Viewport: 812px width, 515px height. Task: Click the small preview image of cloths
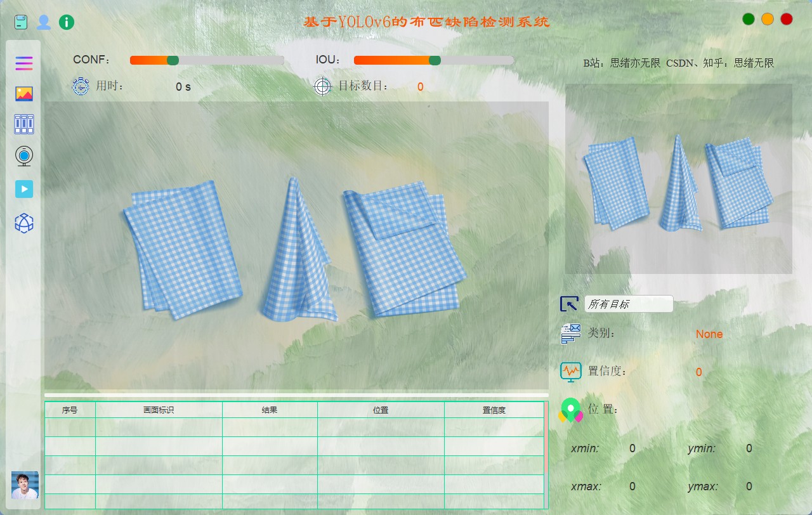pyautogui.click(x=679, y=179)
